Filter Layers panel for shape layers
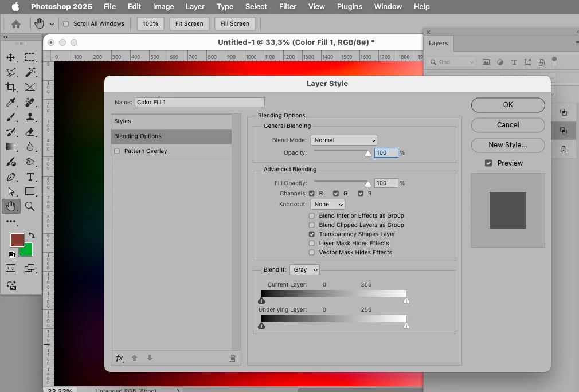The image size is (579, 392). pyautogui.click(x=527, y=62)
